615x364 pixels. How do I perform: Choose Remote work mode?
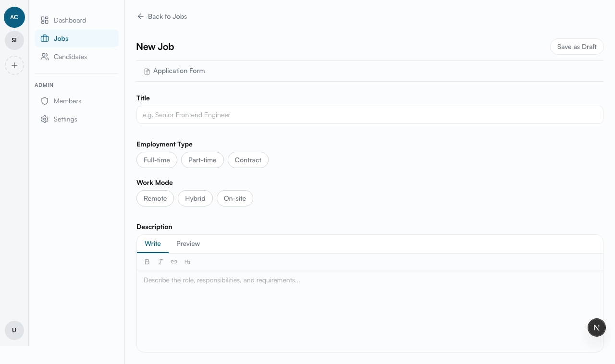155,198
